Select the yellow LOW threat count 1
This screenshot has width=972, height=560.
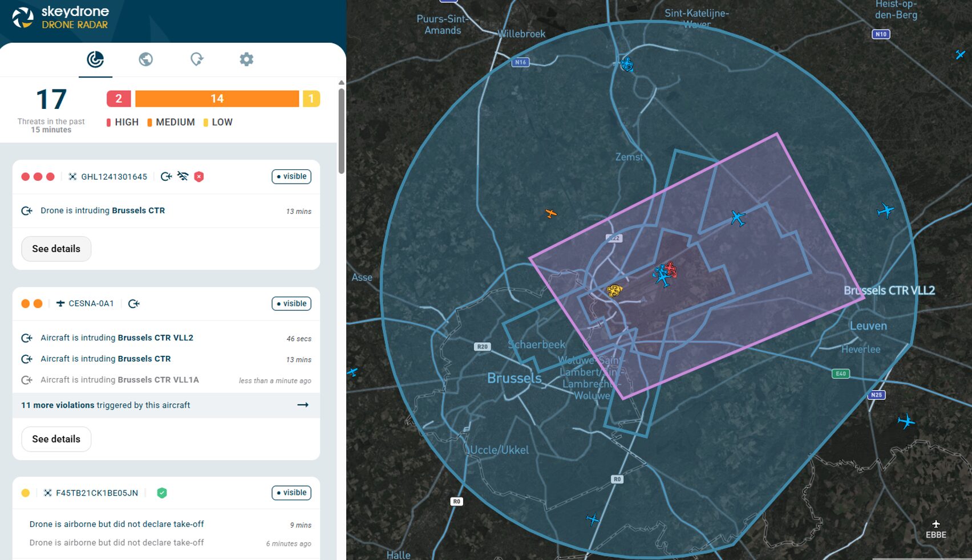coord(311,99)
